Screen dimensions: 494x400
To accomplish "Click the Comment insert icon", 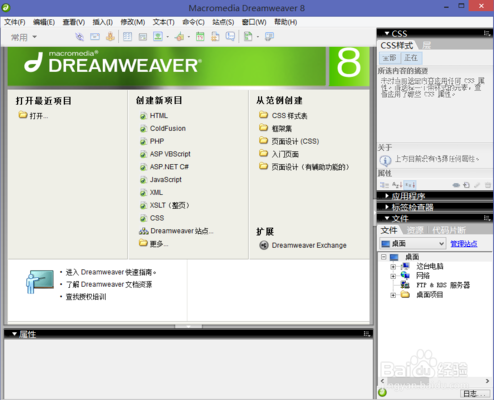I will point(230,36).
